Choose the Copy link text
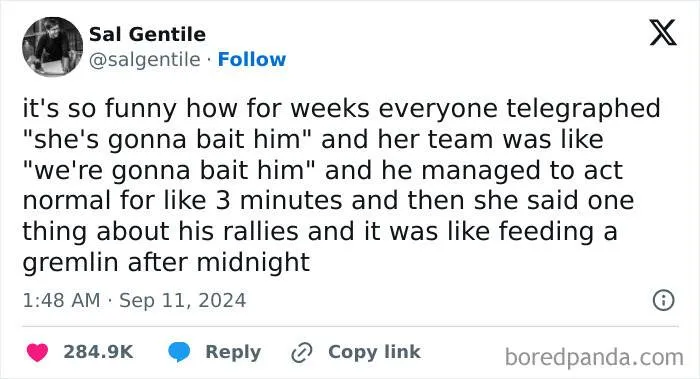Image resolution: width=700 pixels, height=379 pixels. tap(374, 352)
